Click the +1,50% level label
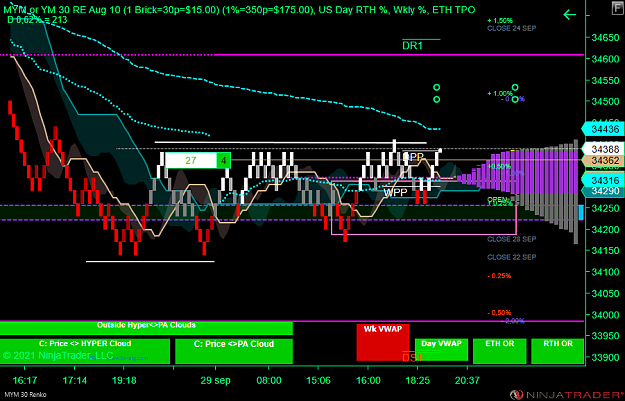625x401 pixels. coord(500,20)
